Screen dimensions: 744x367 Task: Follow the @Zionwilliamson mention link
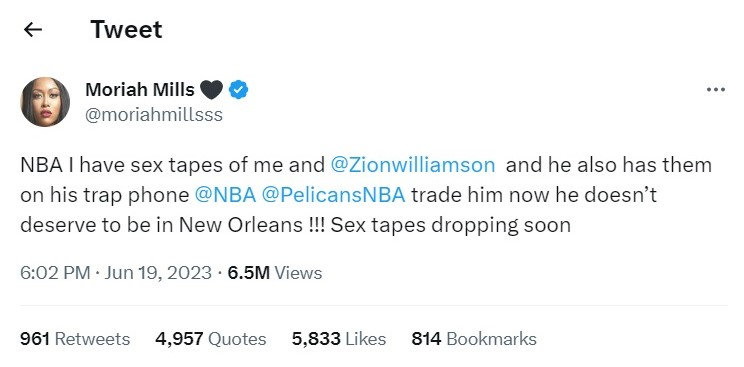coord(412,165)
